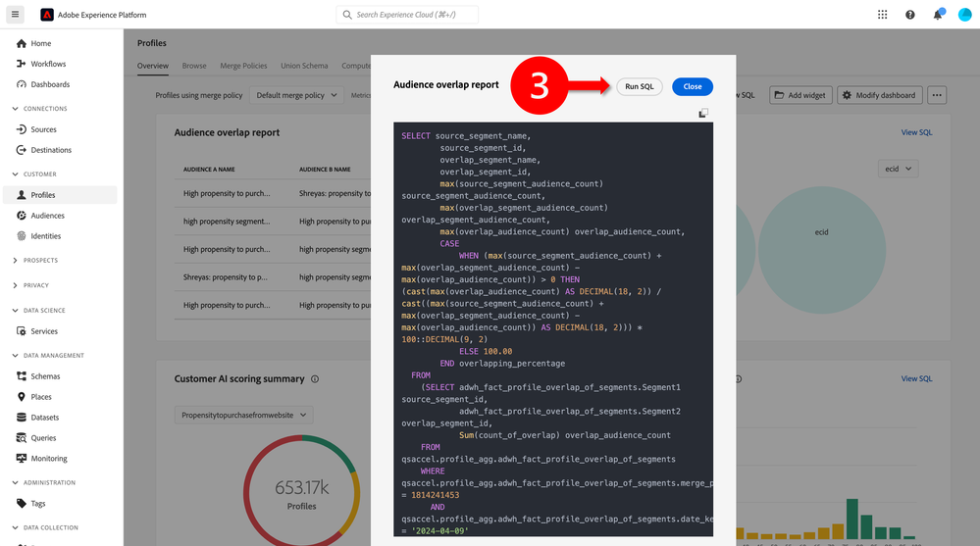Click the user profile avatar
Screen dimensions: 980x546
[x=963, y=15]
